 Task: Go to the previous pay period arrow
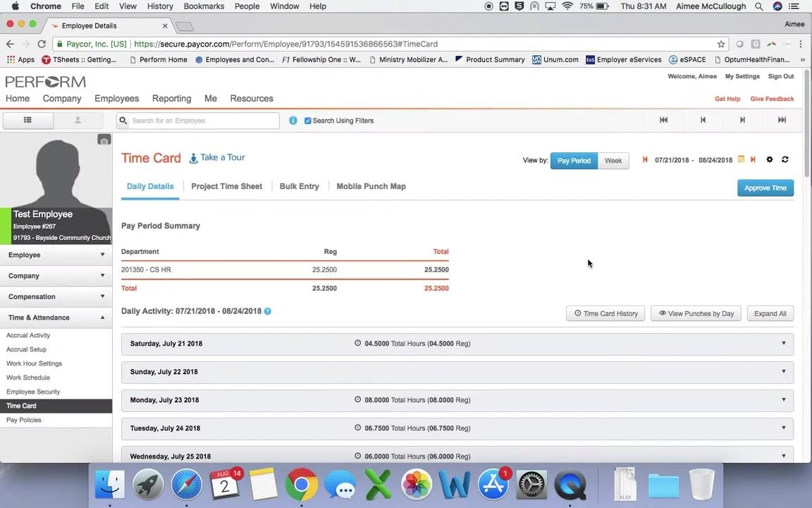pyautogui.click(x=645, y=159)
